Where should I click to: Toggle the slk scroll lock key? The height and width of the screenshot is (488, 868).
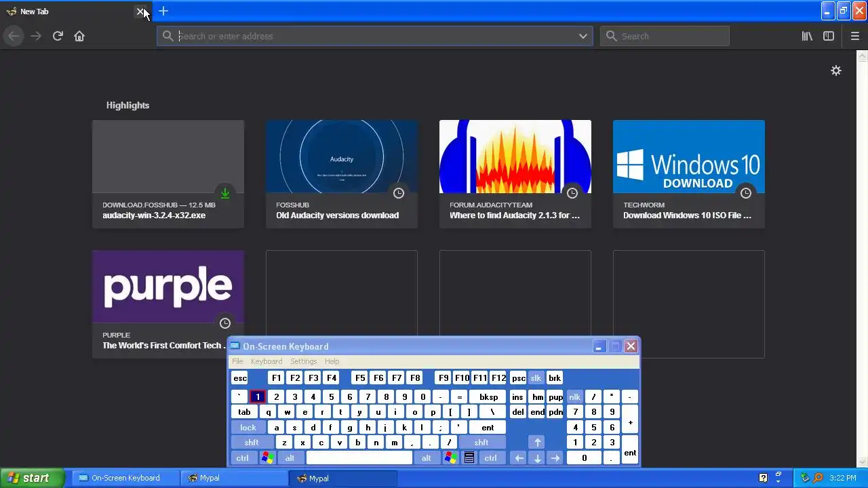536,378
